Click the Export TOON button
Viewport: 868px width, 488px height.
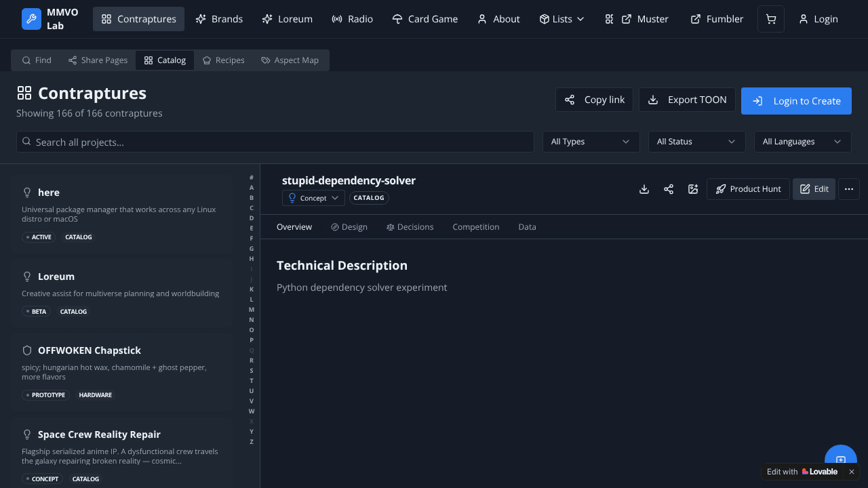(688, 100)
